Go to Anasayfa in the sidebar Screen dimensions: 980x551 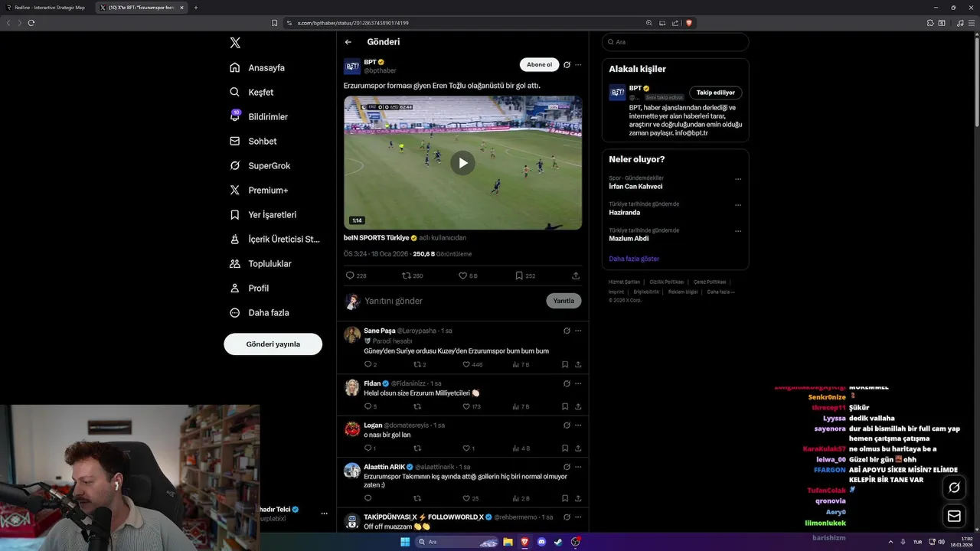point(257,67)
